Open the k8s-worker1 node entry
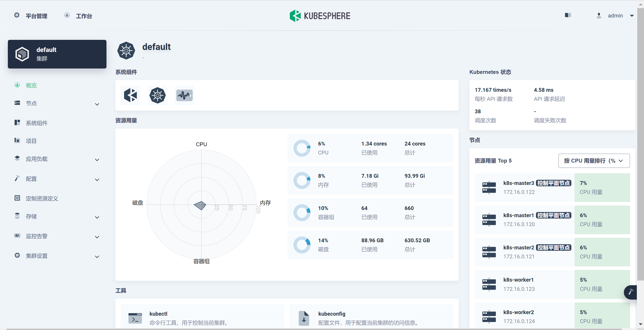 (x=518, y=280)
